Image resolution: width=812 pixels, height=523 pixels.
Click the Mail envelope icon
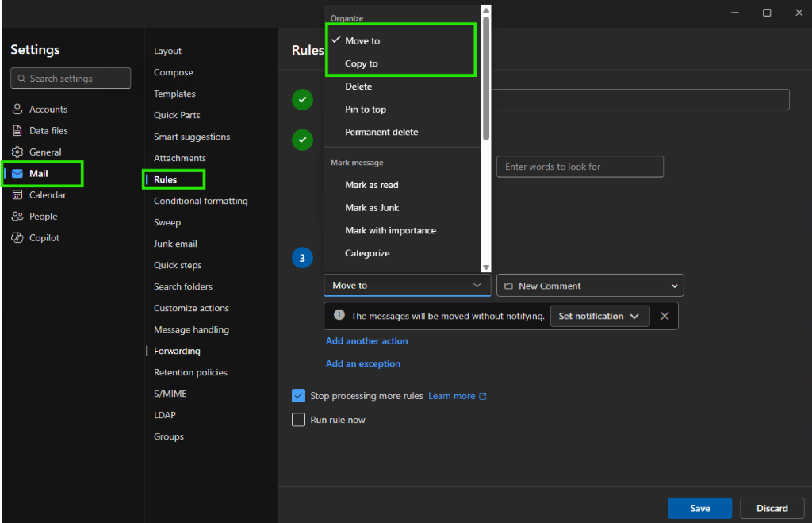click(17, 173)
